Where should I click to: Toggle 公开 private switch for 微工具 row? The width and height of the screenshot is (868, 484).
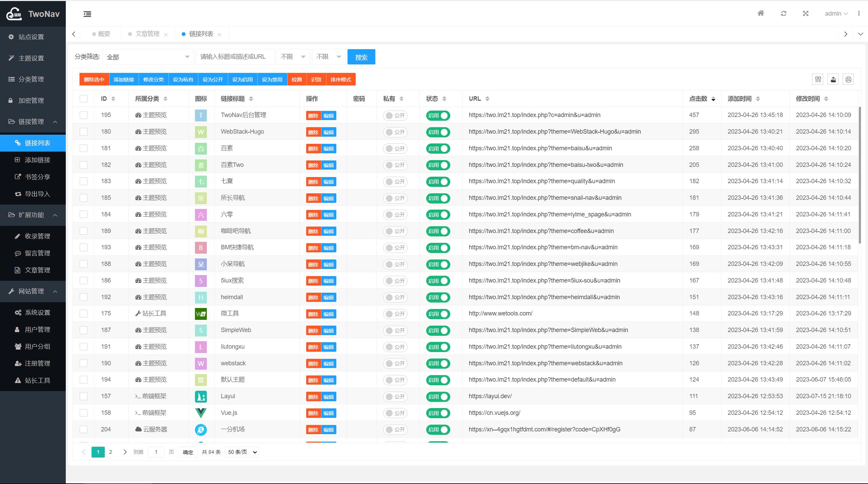395,314
